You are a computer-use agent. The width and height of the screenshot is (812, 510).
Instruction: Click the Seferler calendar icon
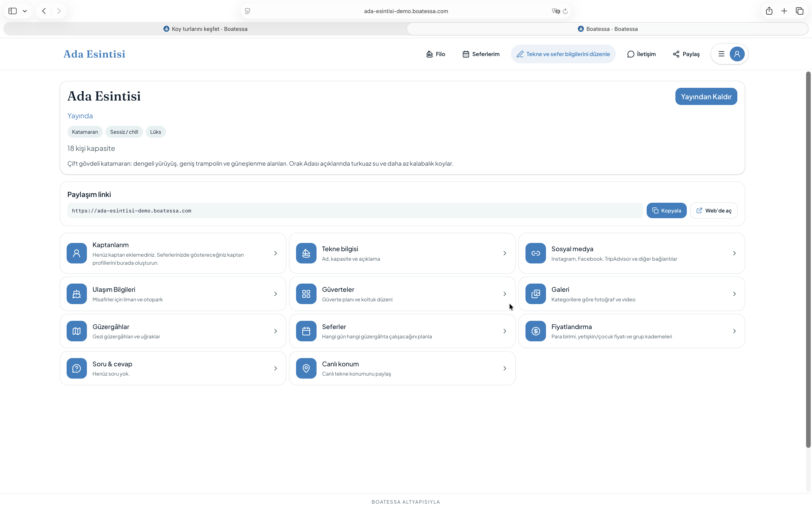tap(306, 331)
